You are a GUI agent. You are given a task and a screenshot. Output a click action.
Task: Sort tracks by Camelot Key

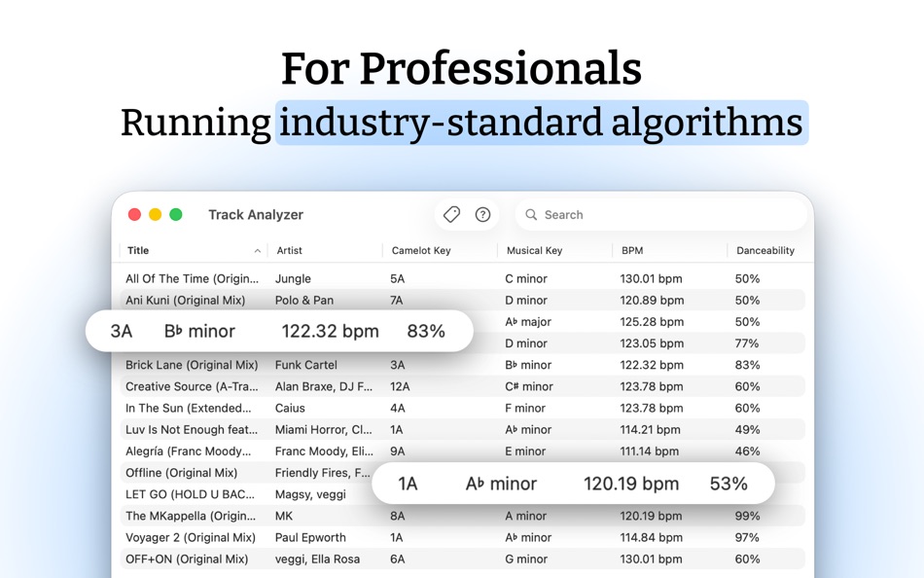pos(441,250)
